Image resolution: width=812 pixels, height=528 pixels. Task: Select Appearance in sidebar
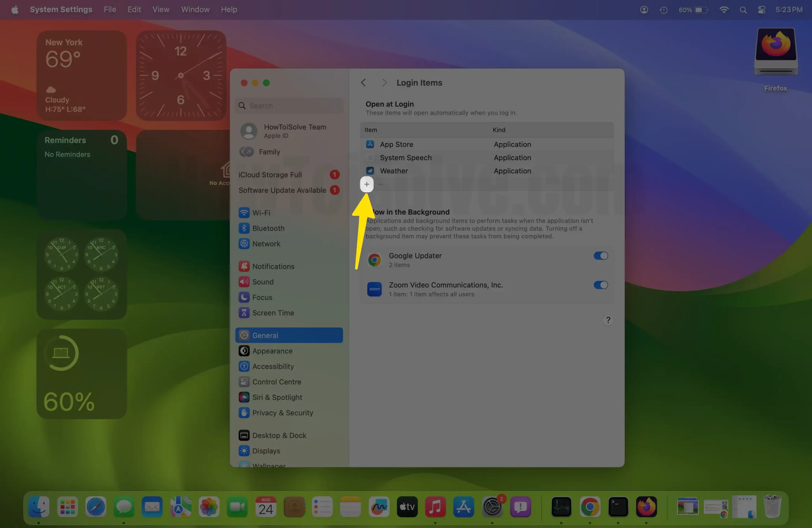(x=289, y=351)
